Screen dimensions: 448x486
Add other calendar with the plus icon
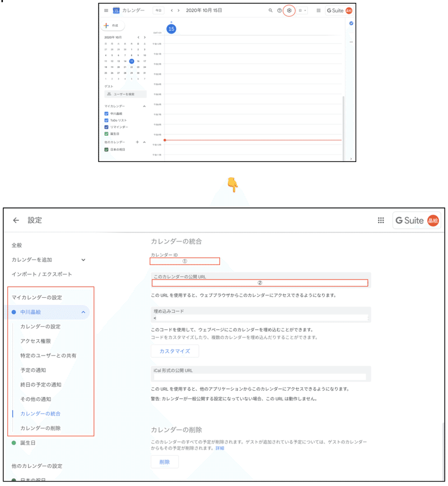(x=137, y=142)
